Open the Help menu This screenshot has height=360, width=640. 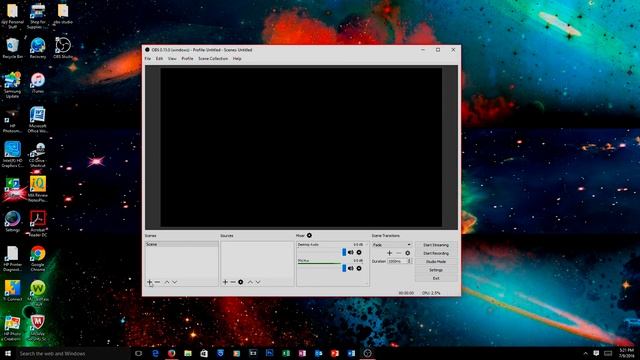[x=237, y=59]
